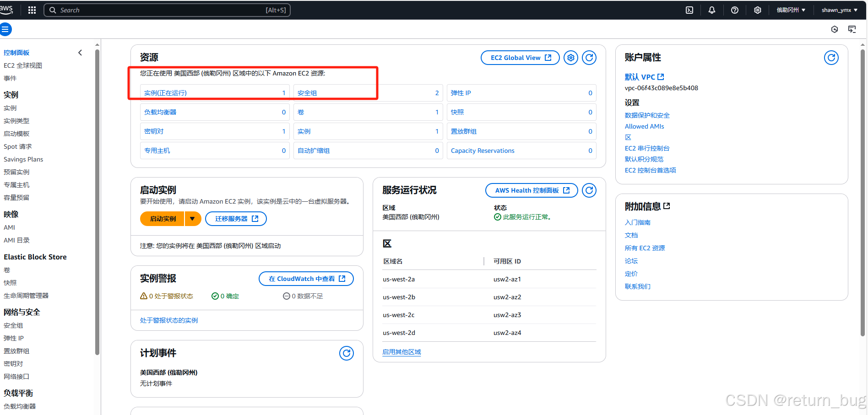The width and height of the screenshot is (868, 415).
Task: Open 弹性 IP resource link in 资源
Action: 461,93
